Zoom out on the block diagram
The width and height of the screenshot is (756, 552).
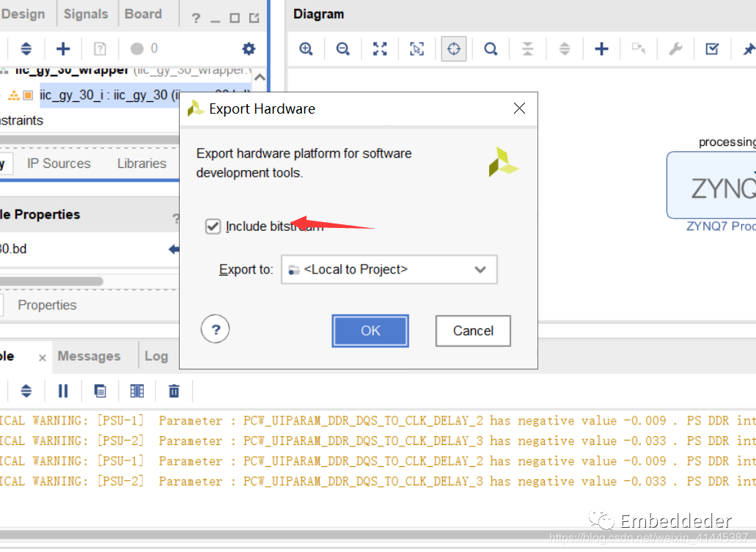pos(342,49)
